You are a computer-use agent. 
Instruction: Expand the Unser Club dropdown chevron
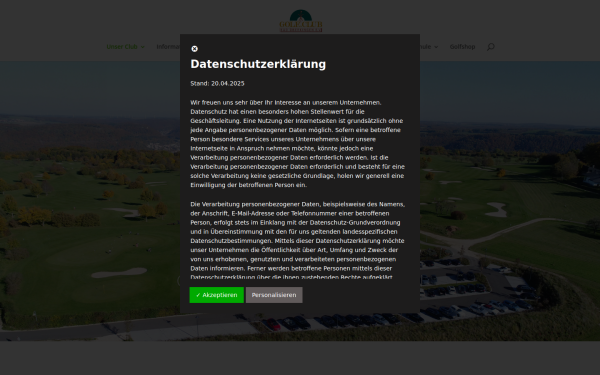143,47
